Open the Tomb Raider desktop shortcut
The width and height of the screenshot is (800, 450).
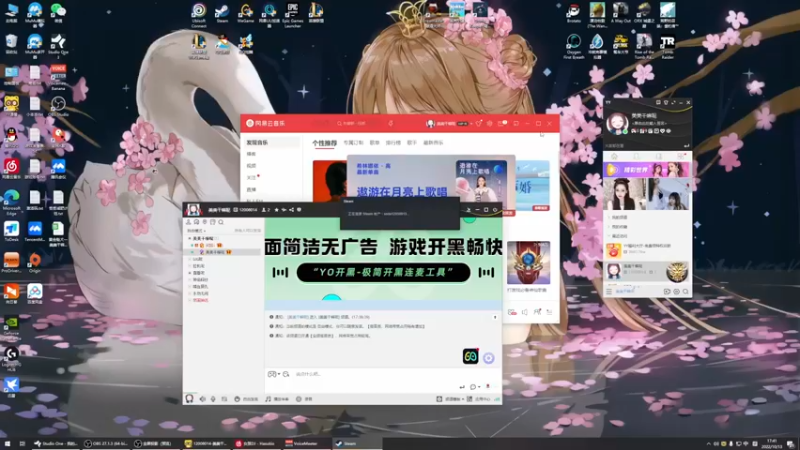667,46
